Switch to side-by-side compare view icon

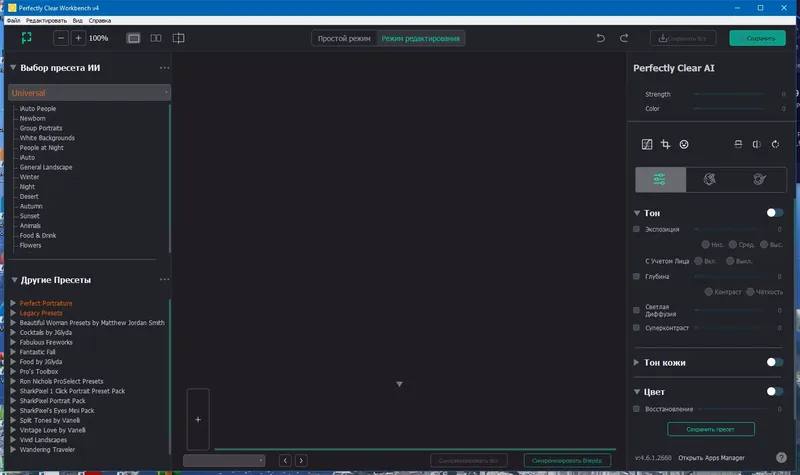point(156,38)
